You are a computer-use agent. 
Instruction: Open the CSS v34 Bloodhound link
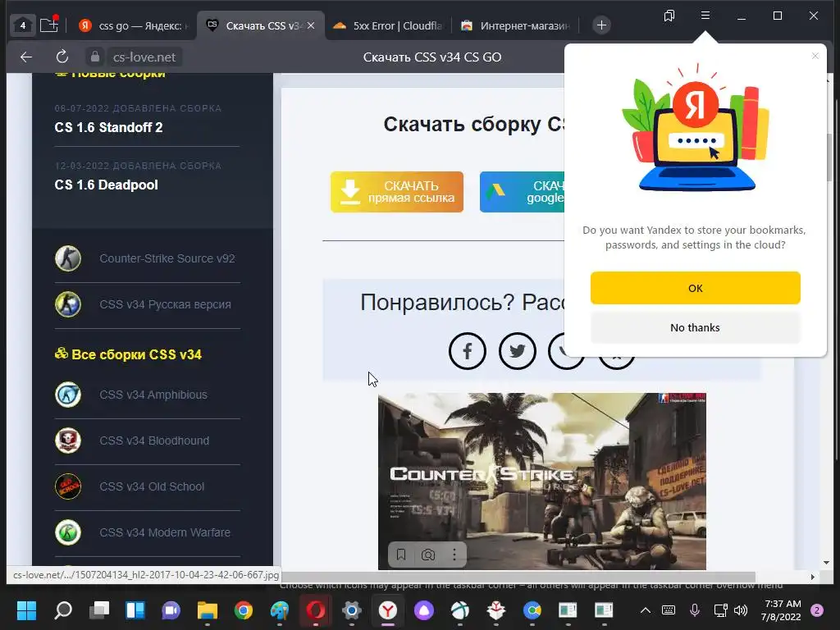click(x=154, y=441)
